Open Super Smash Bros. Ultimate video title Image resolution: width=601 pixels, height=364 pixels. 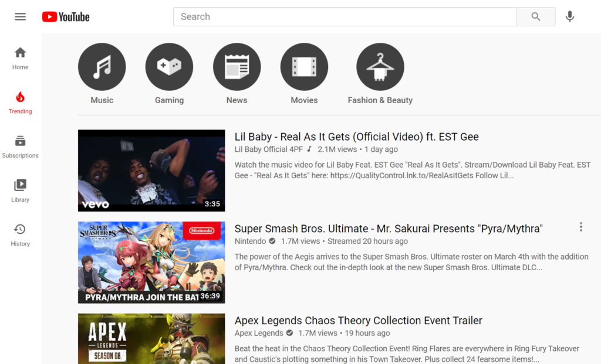coord(389,229)
